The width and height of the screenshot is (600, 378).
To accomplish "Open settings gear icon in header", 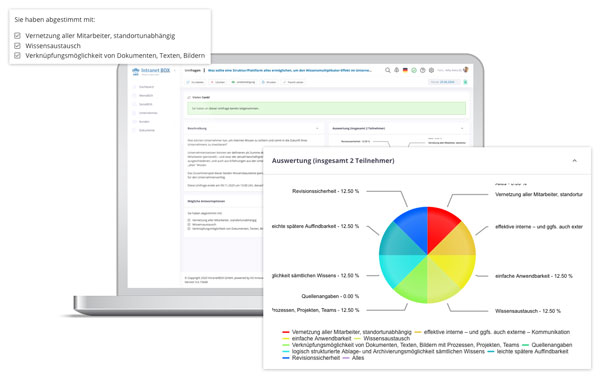I will pyautogui.click(x=431, y=70).
